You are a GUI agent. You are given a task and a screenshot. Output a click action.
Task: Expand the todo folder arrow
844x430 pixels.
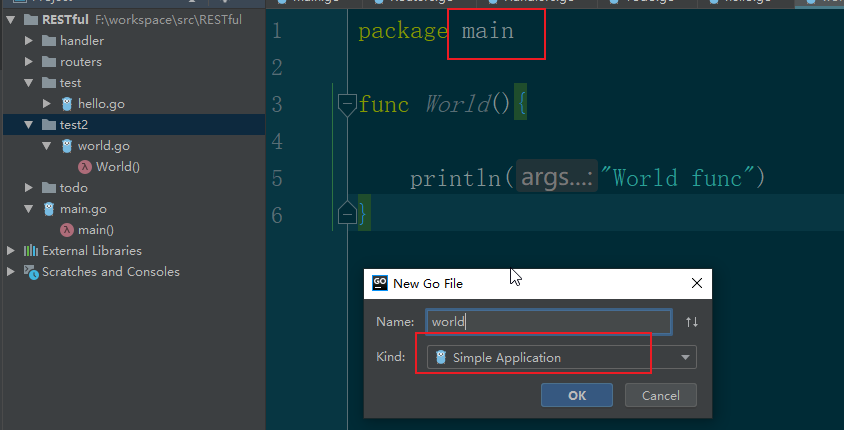(29, 188)
